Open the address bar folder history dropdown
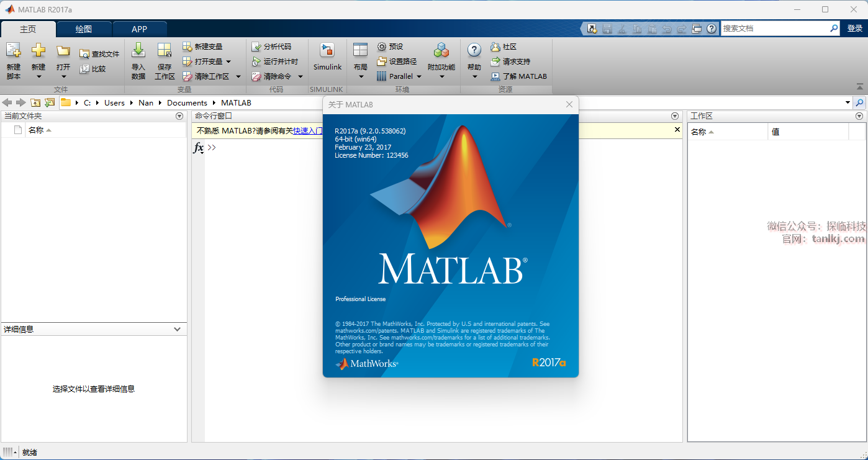Image resolution: width=868 pixels, height=460 pixels. click(x=848, y=102)
